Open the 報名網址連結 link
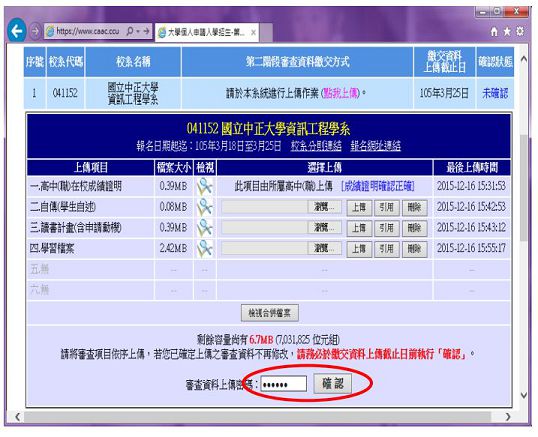 (x=376, y=146)
